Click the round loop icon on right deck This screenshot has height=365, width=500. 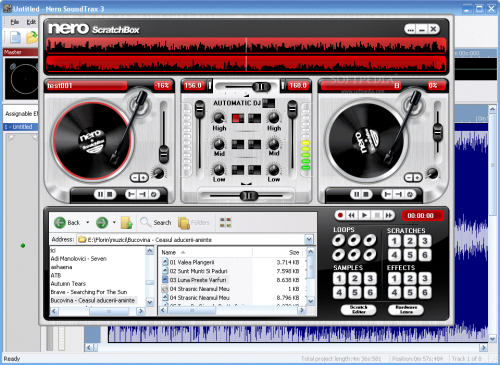[x=410, y=194]
